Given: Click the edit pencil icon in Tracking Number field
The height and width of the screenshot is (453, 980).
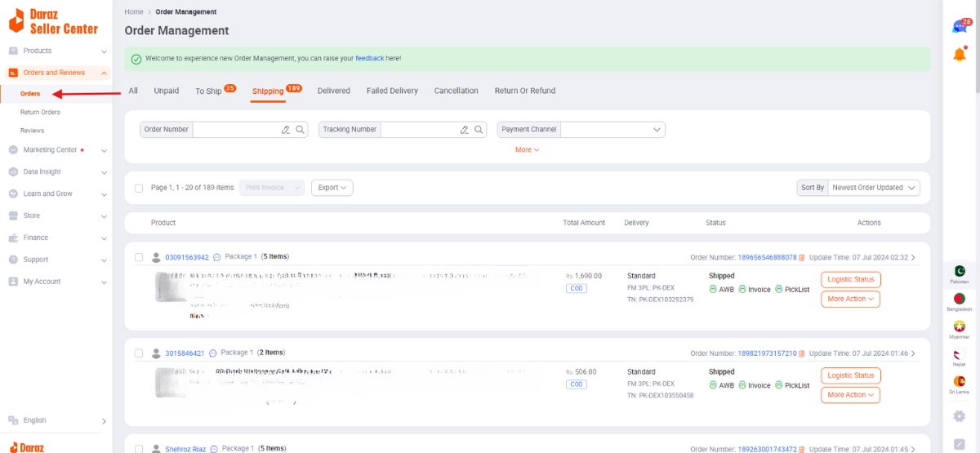Looking at the screenshot, I should (x=464, y=130).
